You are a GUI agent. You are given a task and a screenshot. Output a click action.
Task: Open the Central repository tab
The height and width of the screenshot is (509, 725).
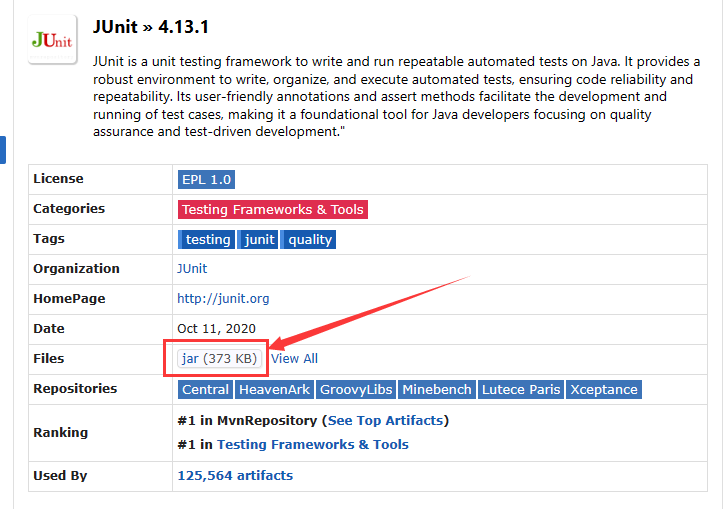[x=205, y=390]
